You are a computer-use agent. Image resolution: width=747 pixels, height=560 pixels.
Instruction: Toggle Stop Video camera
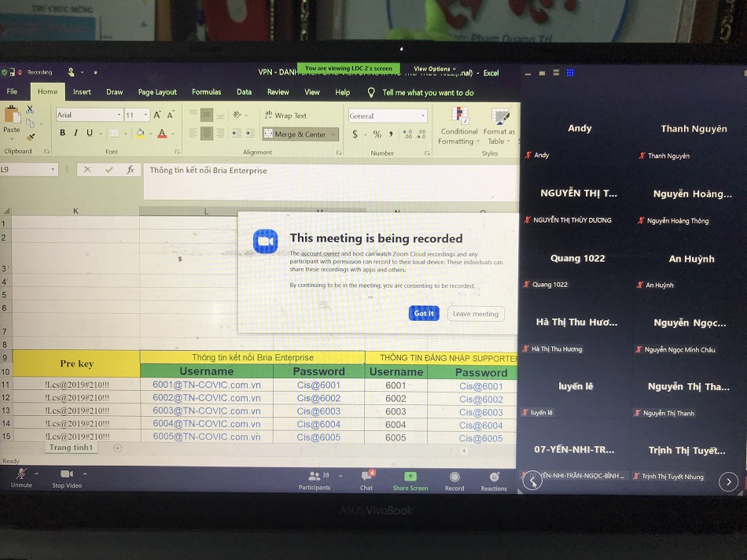[x=67, y=473]
